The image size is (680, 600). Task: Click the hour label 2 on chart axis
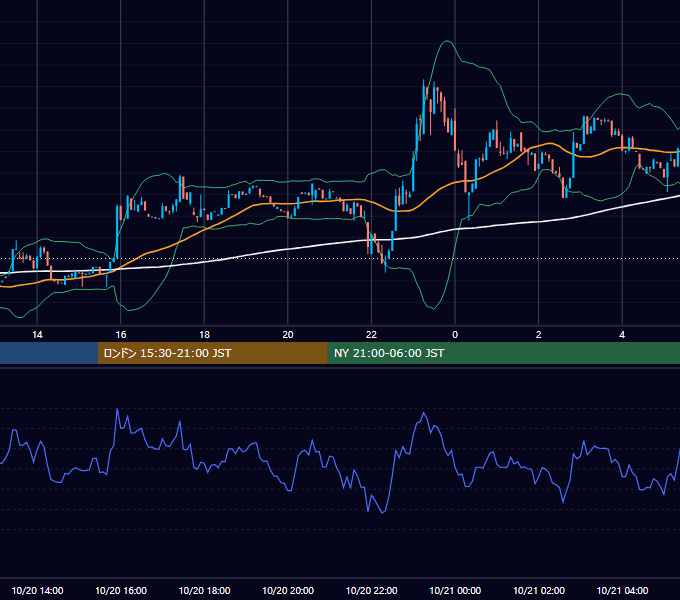539,335
